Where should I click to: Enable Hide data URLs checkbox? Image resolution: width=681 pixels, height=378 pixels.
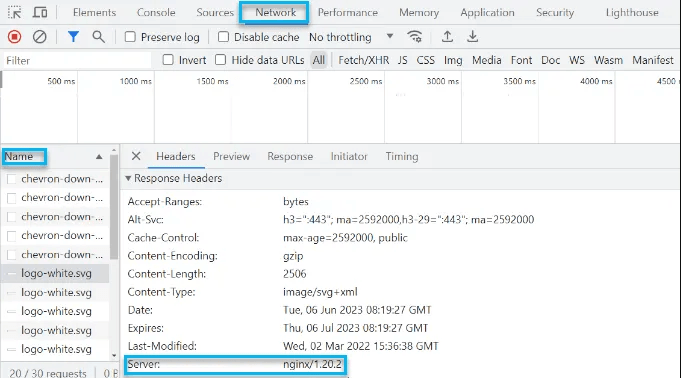tap(221, 60)
